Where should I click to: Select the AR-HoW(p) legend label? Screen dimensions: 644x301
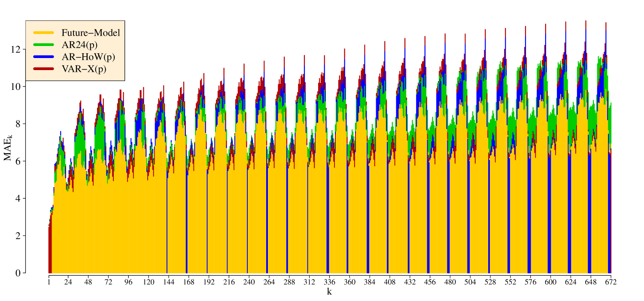(x=88, y=57)
